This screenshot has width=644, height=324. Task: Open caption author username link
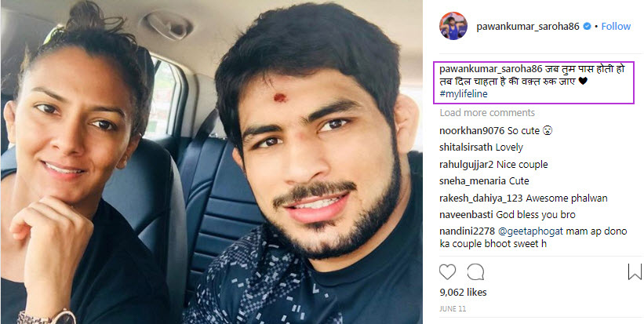tap(484, 69)
